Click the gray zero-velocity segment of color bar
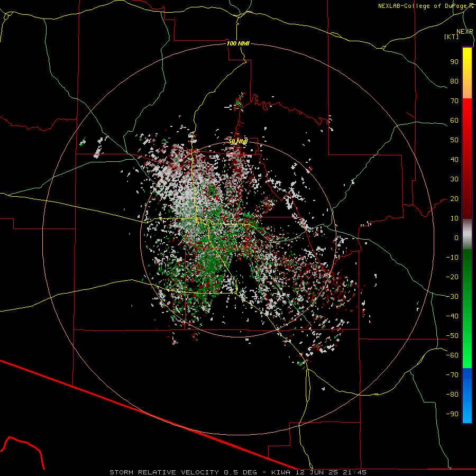Screen dimensions: 476x476 (467, 234)
